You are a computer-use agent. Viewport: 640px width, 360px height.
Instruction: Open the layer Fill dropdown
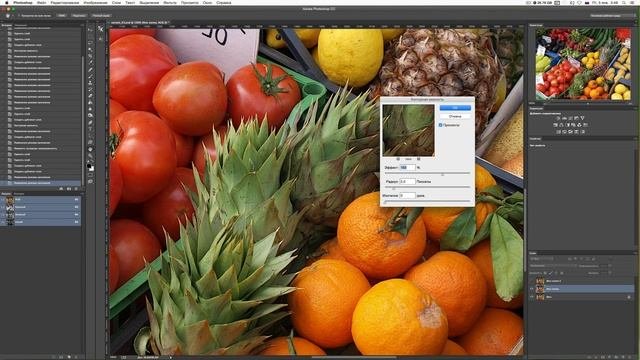(610, 273)
